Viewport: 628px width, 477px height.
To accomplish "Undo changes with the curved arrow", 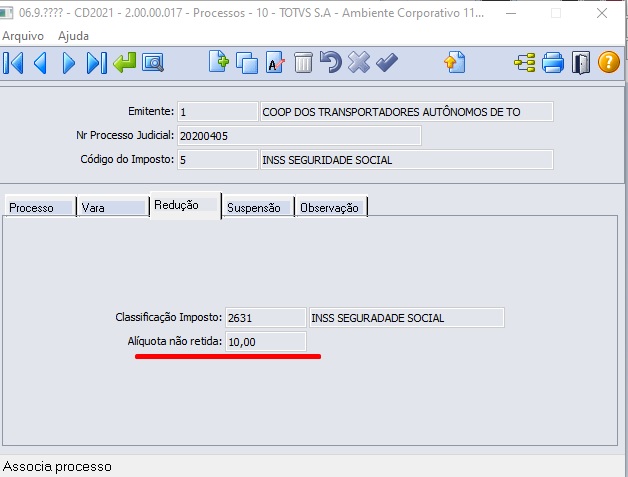I will (x=331, y=62).
